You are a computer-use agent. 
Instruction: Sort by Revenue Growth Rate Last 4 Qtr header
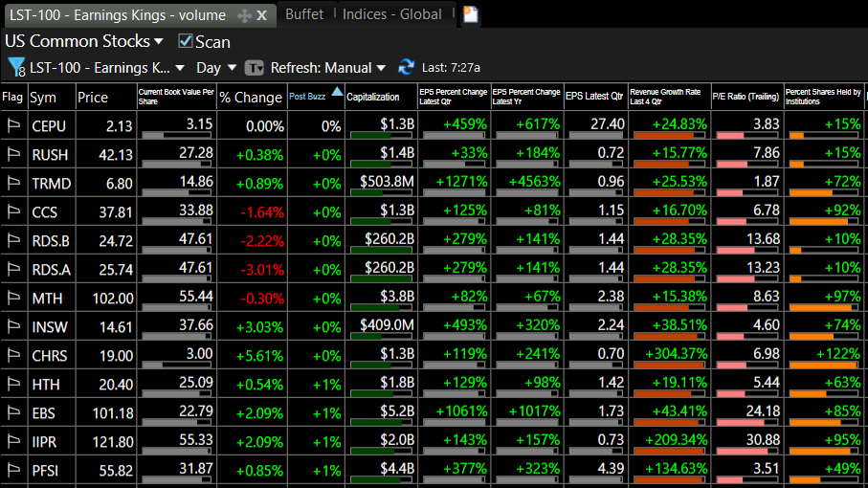pyautogui.click(x=669, y=97)
